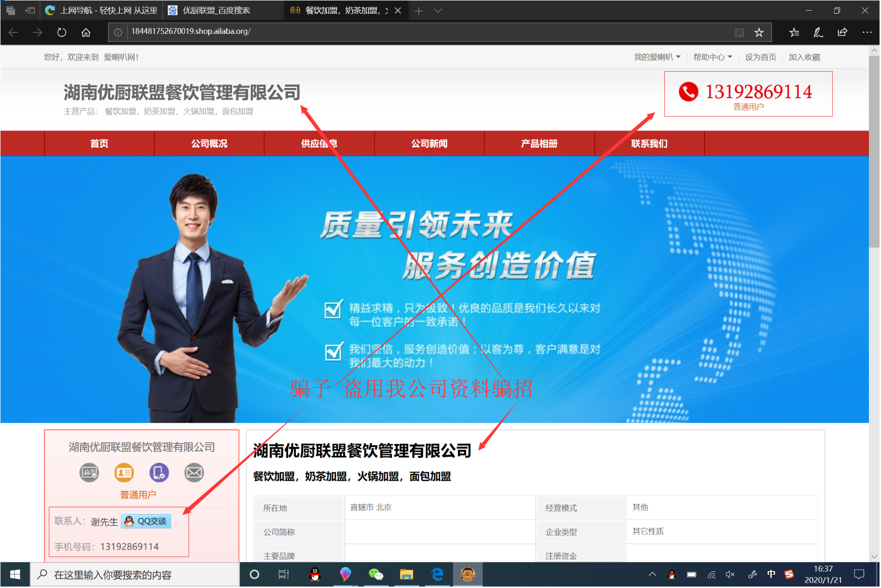881x588 pixels.
Task: Open reading view icon in address bar
Action: pos(739,32)
